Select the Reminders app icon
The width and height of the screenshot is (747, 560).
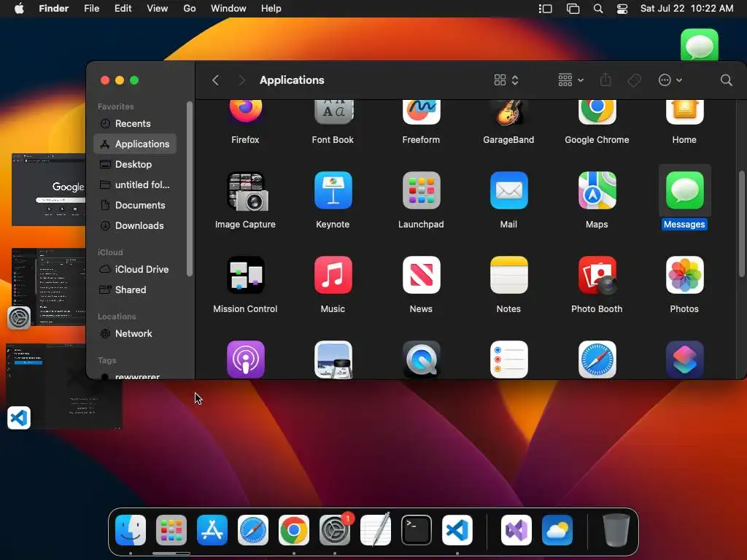[x=508, y=359]
